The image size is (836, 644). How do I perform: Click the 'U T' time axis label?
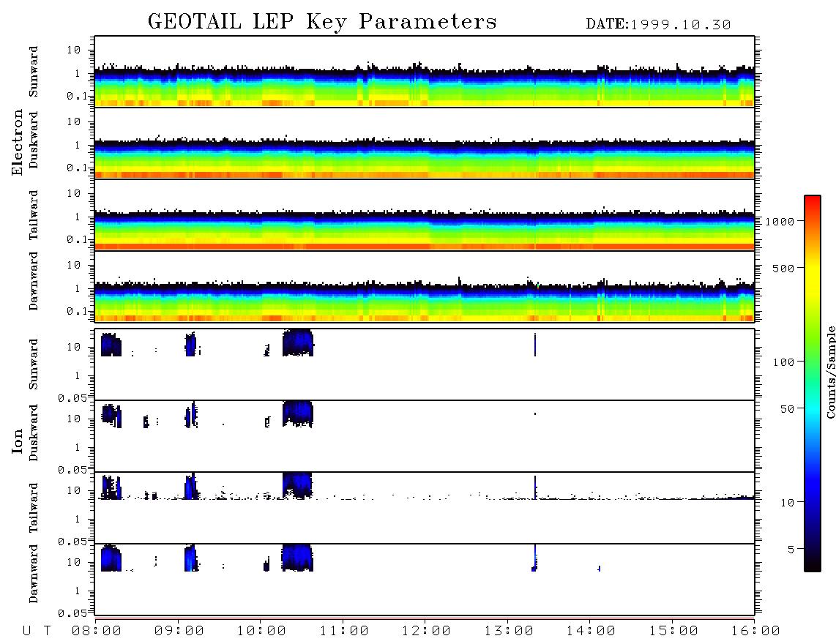tap(37, 632)
